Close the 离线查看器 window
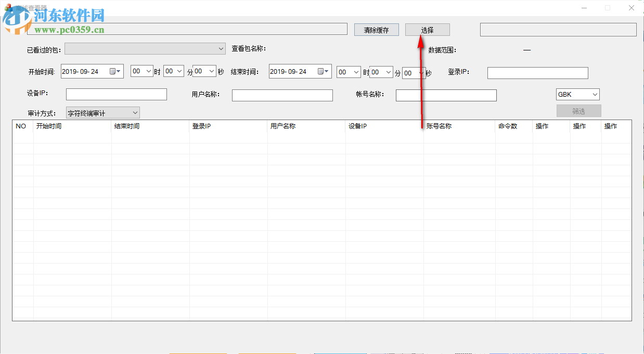 [632, 8]
